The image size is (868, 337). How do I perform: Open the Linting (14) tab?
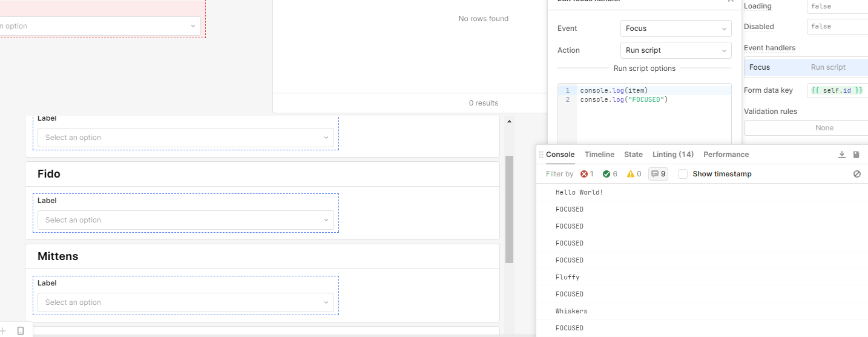coord(673,155)
